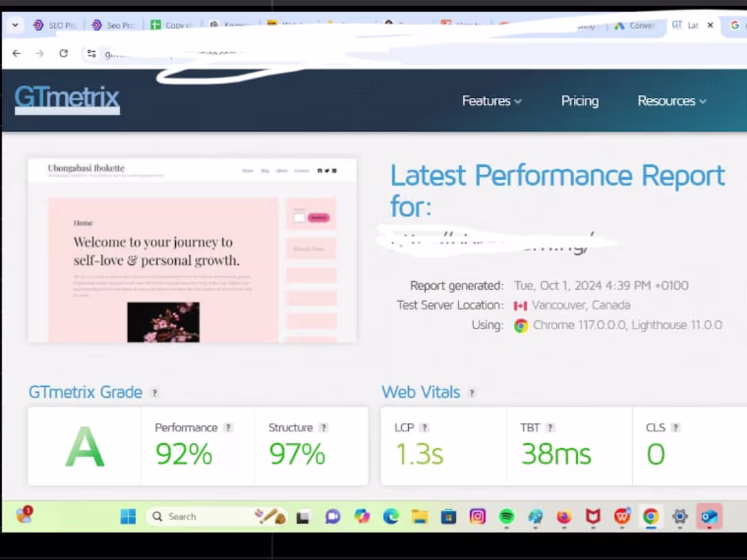
Task: Open the Pricing page
Action: point(580,101)
